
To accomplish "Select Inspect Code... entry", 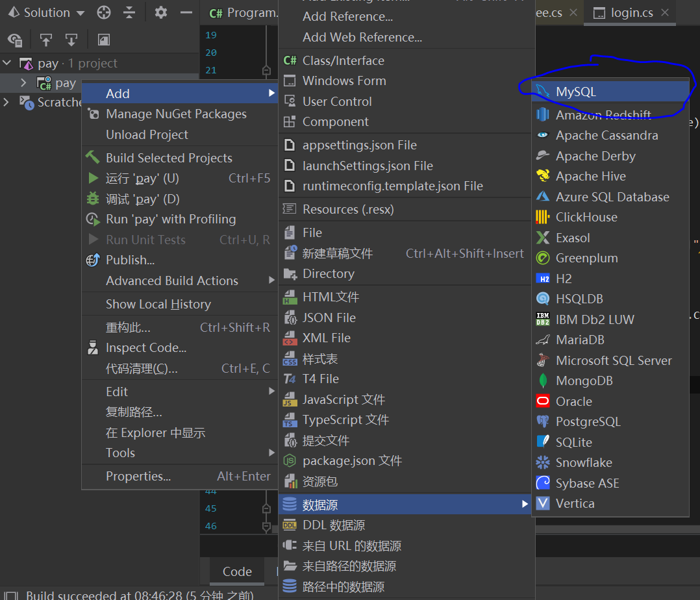I will click(180, 347).
